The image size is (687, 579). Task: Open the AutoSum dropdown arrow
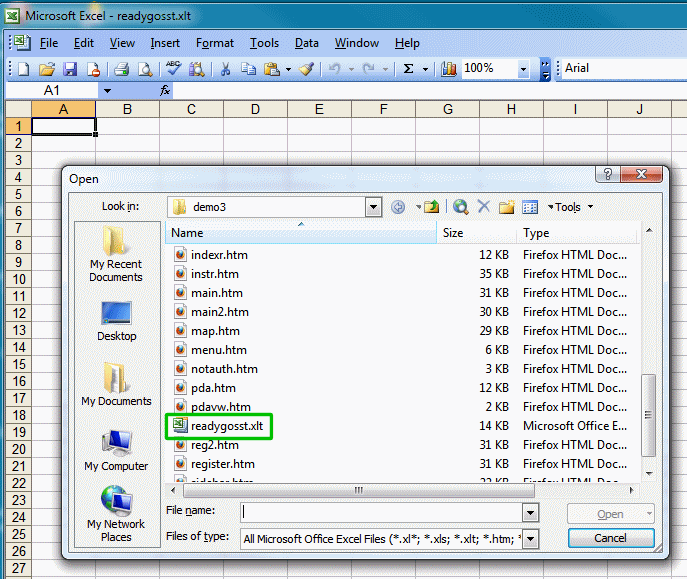[x=425, y=69]
